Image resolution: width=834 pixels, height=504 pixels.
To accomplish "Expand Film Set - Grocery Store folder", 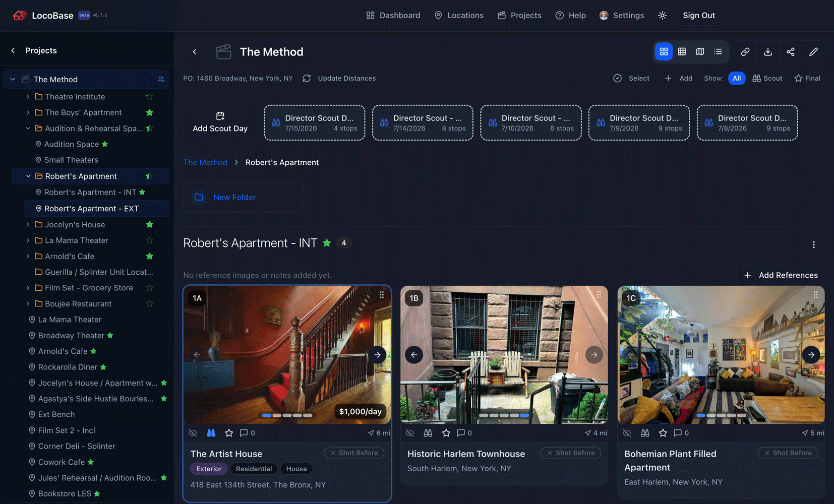I will point(28,288).
